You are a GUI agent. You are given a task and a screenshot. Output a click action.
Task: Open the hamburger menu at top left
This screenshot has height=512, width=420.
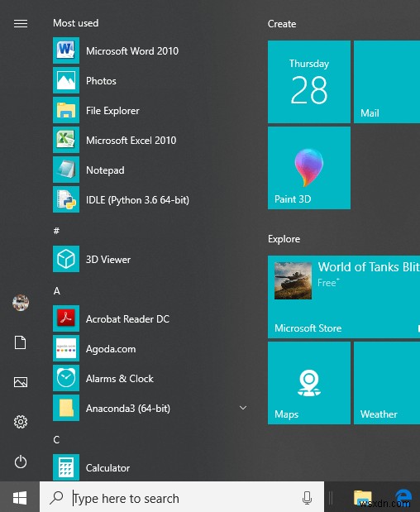point(21,23)
